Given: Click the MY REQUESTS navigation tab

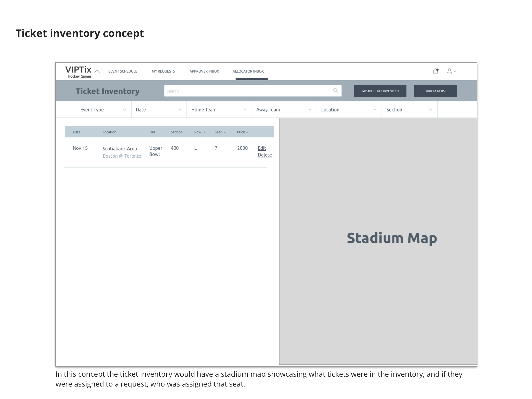Looking at the screenshot, I should (x=163, y=71).
